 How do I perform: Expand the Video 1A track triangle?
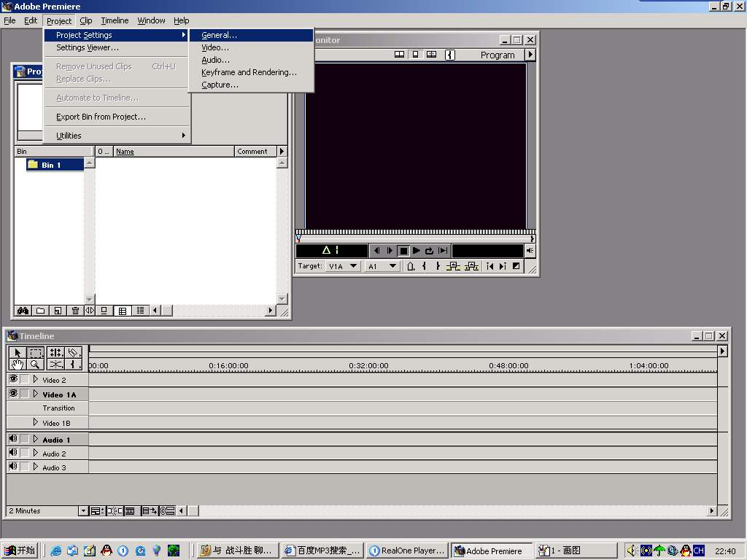click(x=35, y=393)
